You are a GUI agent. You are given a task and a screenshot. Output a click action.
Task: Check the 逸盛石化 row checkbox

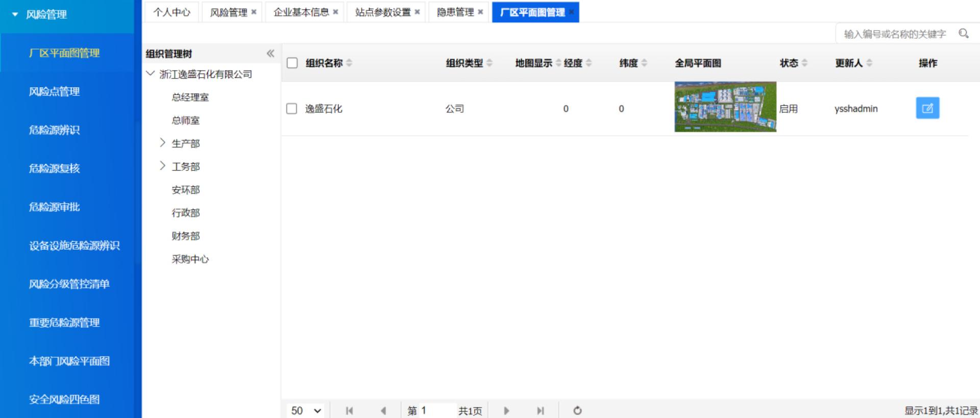pos(291,109)
